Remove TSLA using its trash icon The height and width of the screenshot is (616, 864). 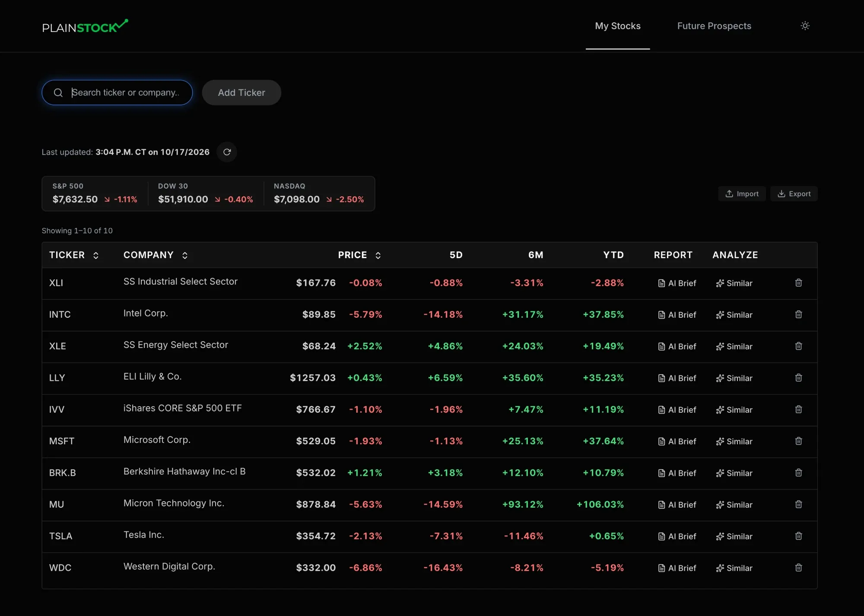(798, 536)
